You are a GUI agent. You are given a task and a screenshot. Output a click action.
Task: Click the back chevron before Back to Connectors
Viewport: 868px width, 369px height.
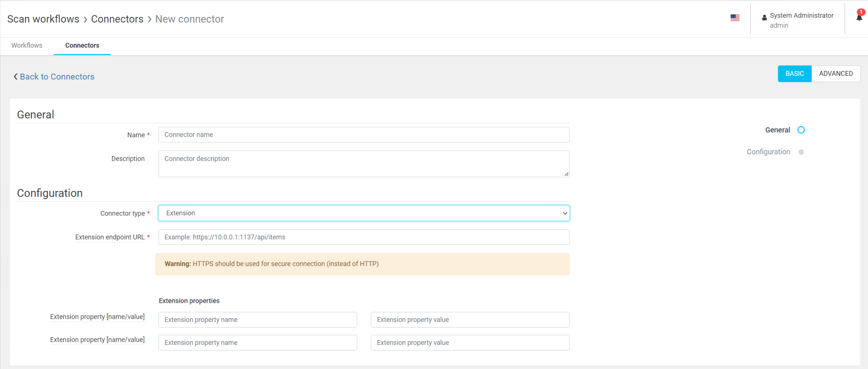click(15, 77)
